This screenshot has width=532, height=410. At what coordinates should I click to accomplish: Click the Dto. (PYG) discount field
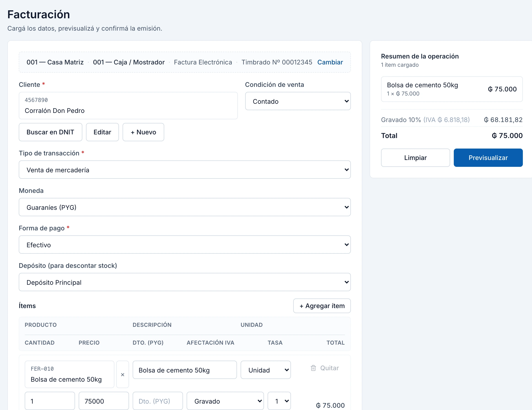(x=158, y=401)
